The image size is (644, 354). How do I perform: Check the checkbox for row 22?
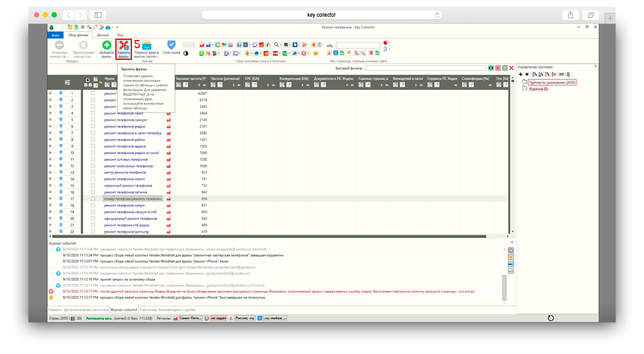point(93,231)
